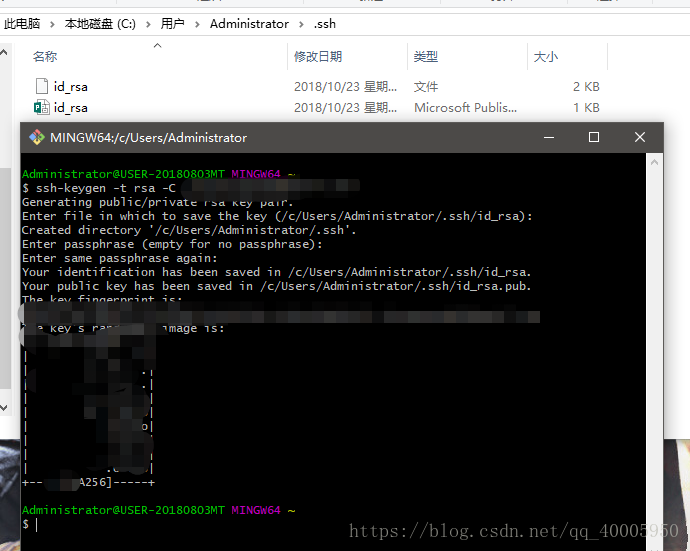The height and width of the screenshot is (551, 690).
Task: Navigate to the 用户 folder breadcrumb
Action: point(172,24)
